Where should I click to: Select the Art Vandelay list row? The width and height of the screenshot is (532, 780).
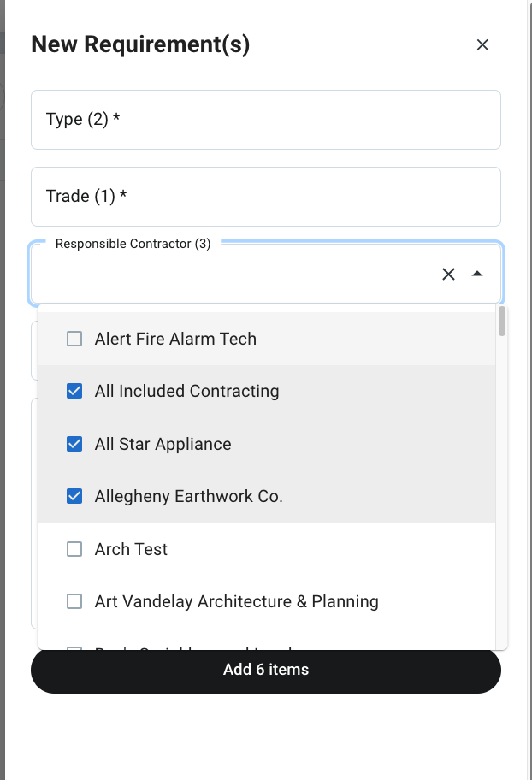coord(235,601)
